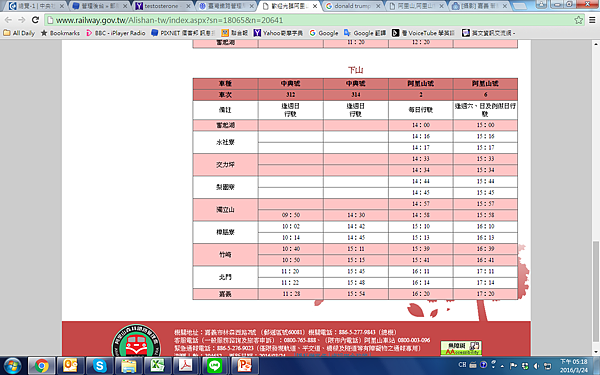Open the BBC iPlayer Radio bookmark

(116, 33)
